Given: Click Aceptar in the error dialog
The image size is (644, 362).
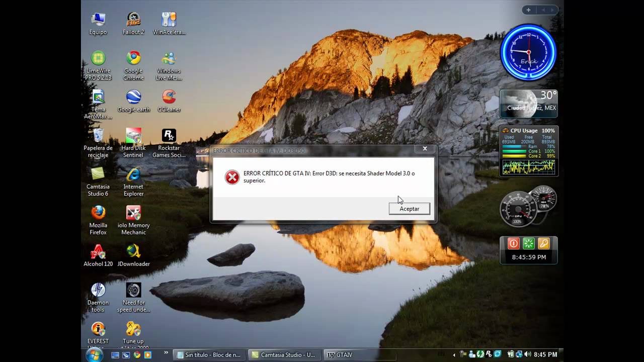Looking at the screenshot, I should tap(409, 209).
